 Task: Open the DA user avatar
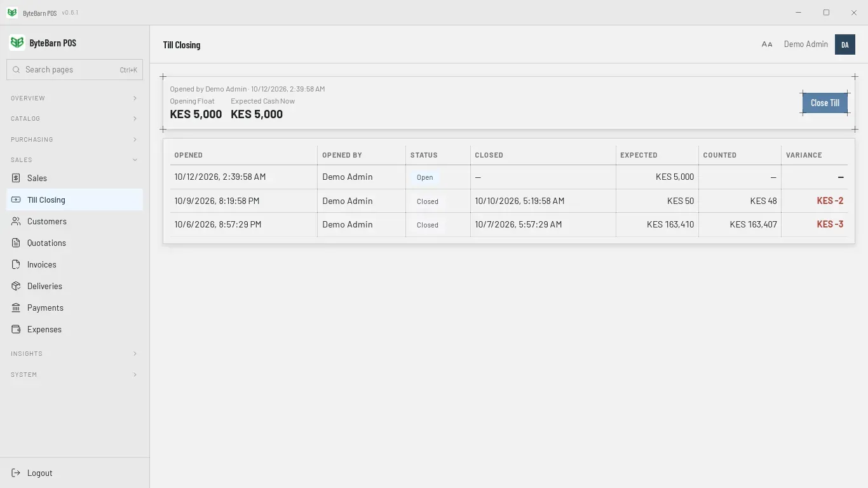tap(845, 44)
